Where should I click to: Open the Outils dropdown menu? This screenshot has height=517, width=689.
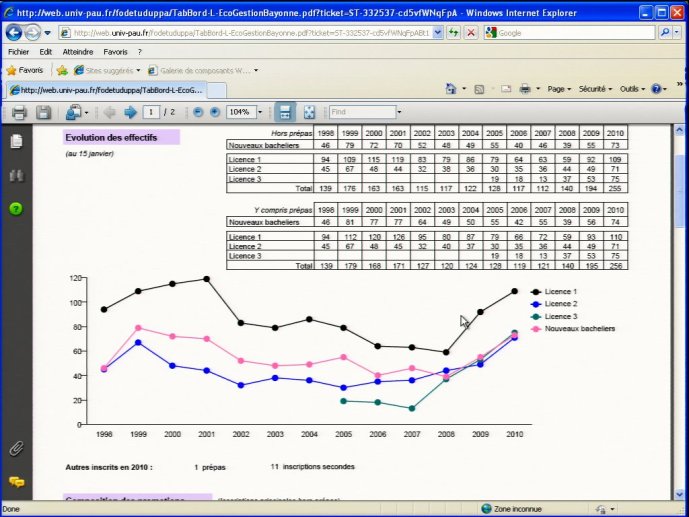tap(632, 89)
